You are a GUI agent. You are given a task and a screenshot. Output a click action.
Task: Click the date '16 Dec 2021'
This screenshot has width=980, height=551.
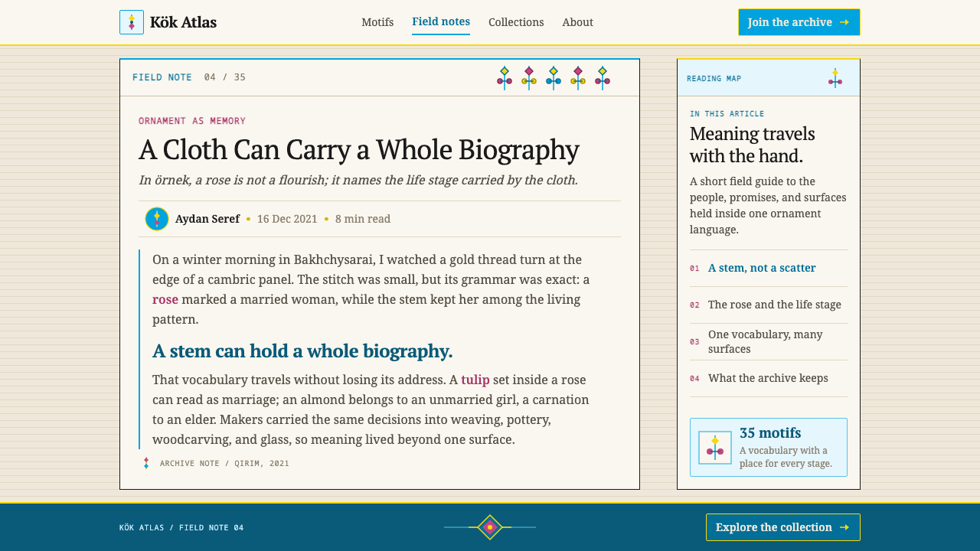(287, 219)
